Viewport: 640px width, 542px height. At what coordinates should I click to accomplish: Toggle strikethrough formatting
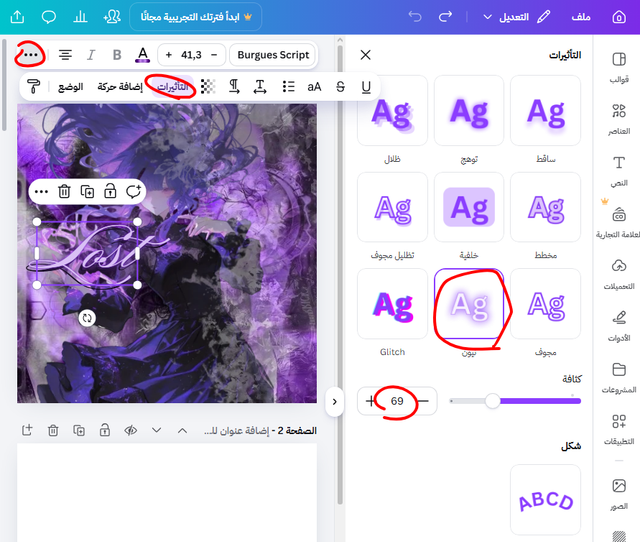click(340, 87)
